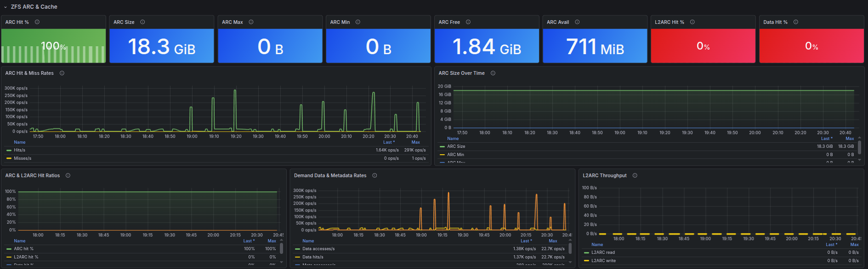Click info icon next to ARC Hit %
Viewport: 868px width, 269px height.
(x=37, y=22)
